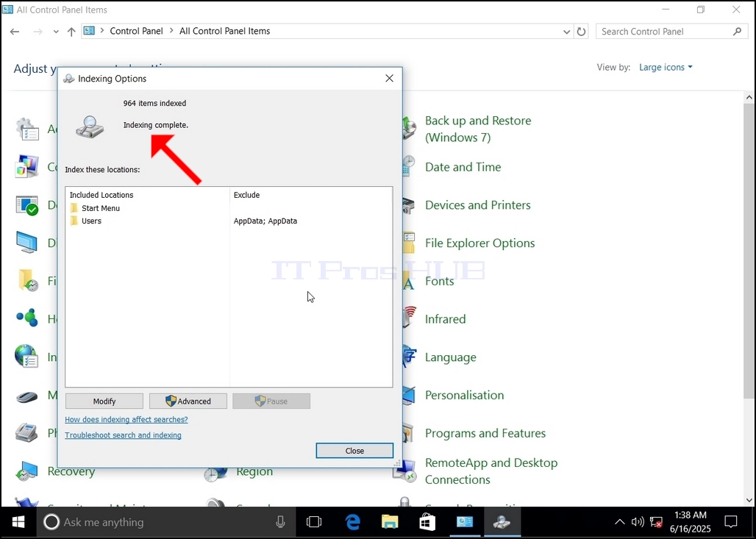Click the search magnifier icon
756x539 pixels.
pyautogui.click(x=737, y=32)
